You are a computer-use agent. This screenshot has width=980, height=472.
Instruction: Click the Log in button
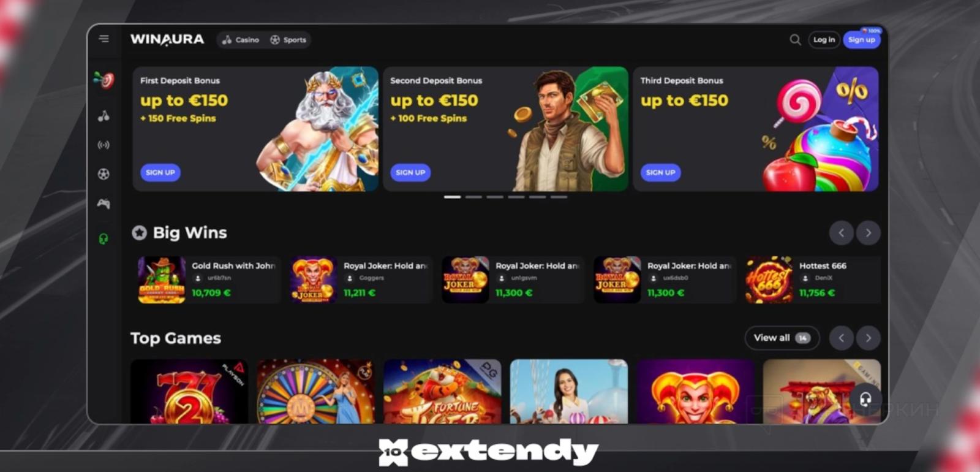point(824,40)
